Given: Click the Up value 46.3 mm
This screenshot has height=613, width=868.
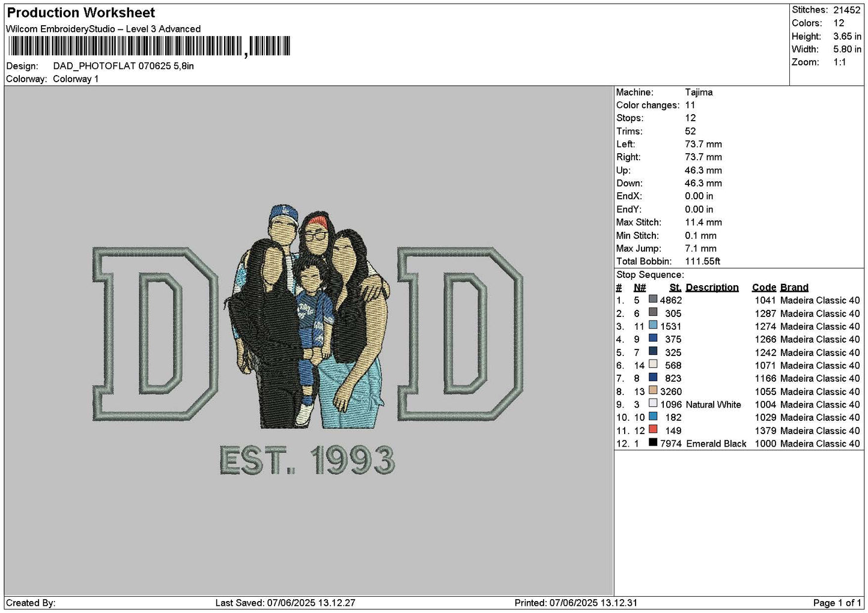Looking at the screenshot, I should [703, 171].
